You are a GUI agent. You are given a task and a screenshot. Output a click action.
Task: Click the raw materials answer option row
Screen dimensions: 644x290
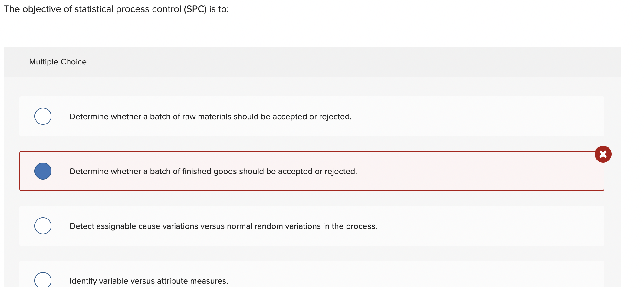pos(312,116)
